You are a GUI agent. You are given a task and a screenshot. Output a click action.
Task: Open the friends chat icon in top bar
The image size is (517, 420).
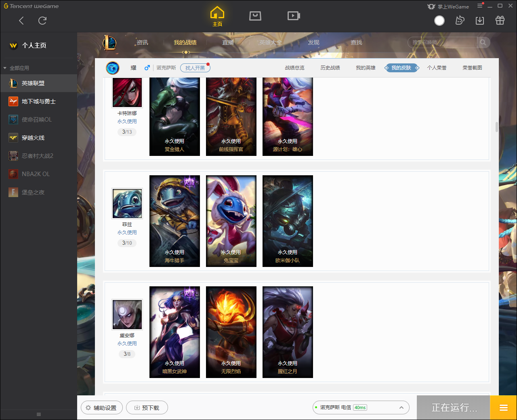point(460,21)
